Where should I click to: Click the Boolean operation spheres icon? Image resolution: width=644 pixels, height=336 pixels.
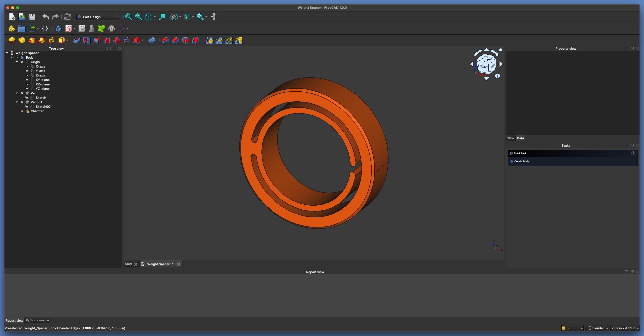[x=152, y=40]
